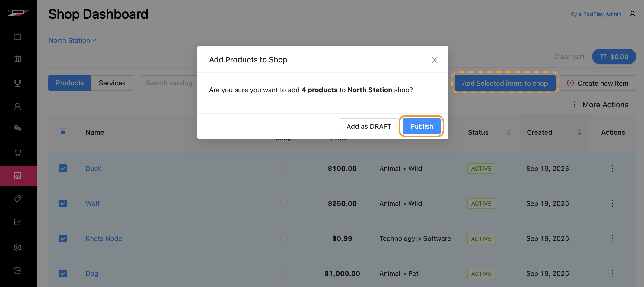Viewport: 644px width, 287px height.
Task: Open the settings gear icon
Action: click(18, 248)
